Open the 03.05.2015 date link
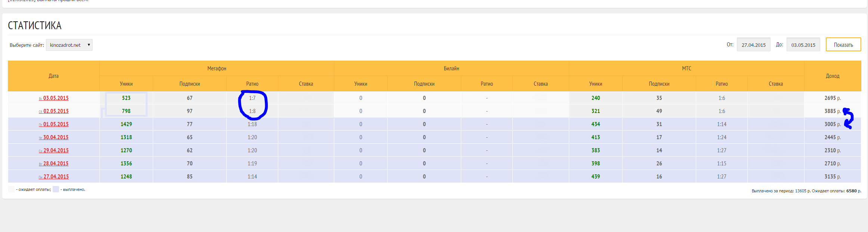868x232 pixels. pos(56,98)
